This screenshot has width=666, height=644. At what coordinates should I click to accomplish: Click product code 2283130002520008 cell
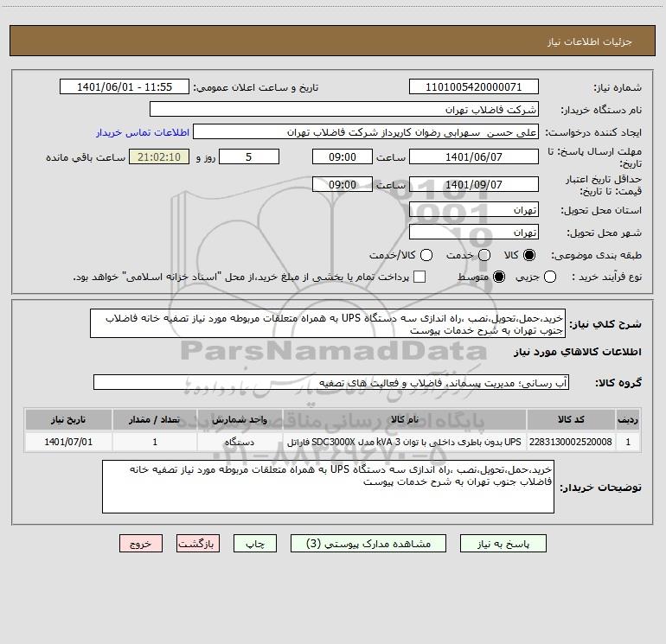point(571,442)
